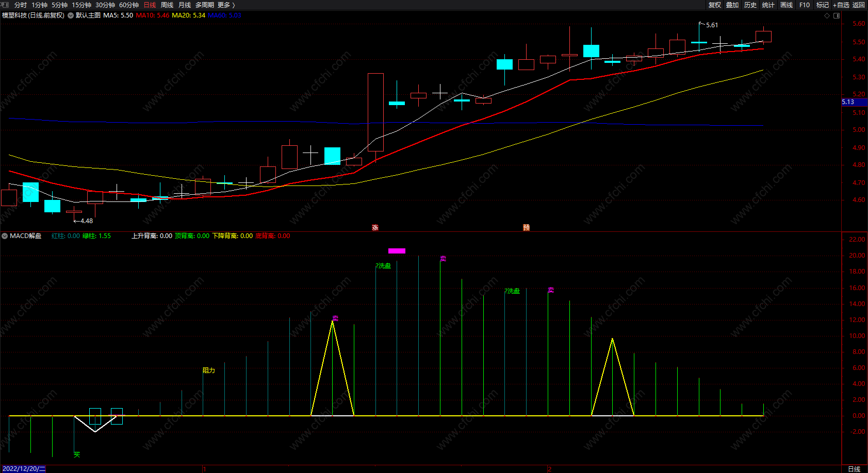Viewport: 868px width, 473px height.
Task: Expand the 更多 periods menu
Action: (x=226, y=5)
